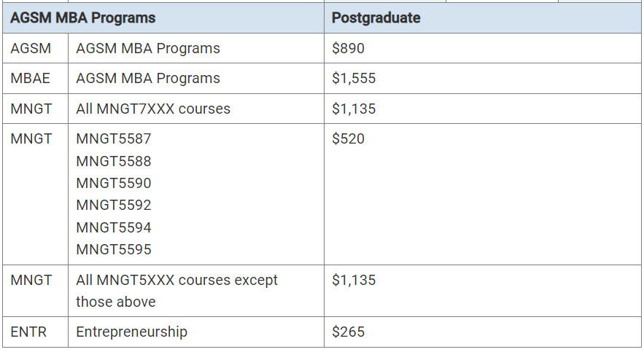The image size is (644, 352).
Task: Click the $520 fee value
Action: [x=348, y=138]
